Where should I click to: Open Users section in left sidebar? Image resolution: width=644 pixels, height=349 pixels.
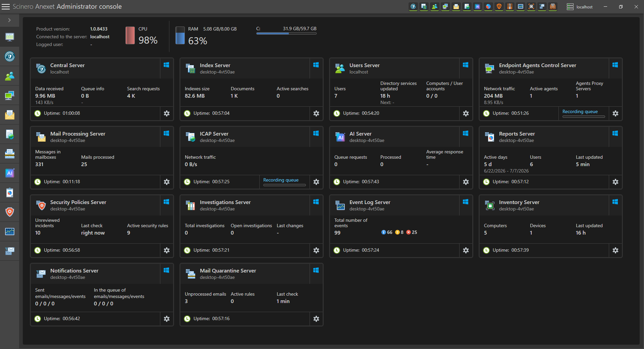10,76
